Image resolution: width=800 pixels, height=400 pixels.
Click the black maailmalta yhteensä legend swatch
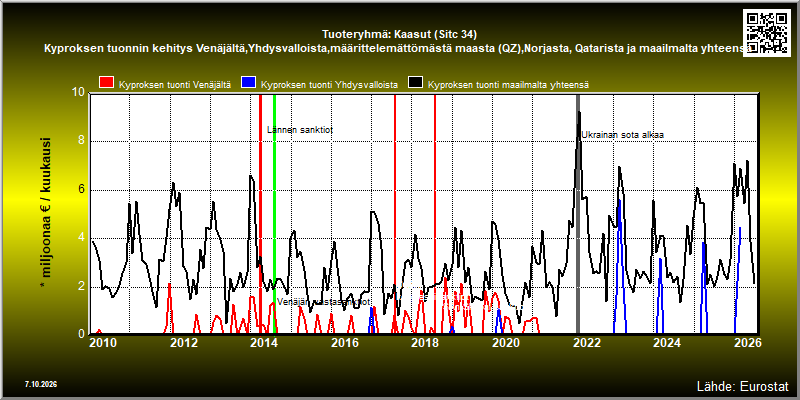pos(415,84)
